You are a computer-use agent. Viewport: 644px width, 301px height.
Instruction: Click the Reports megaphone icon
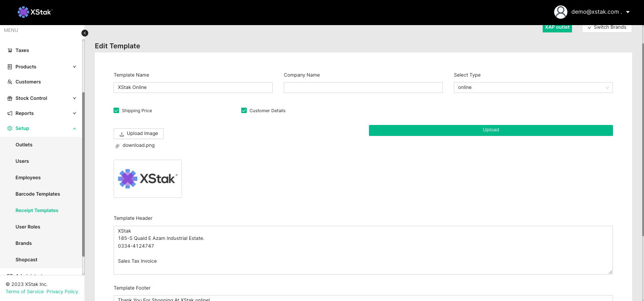point(10,114)
